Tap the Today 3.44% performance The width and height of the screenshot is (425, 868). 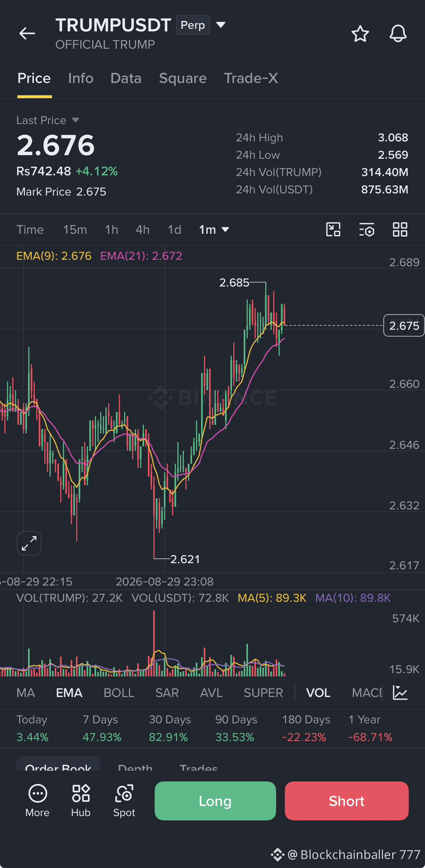pyautogui.click(x=32, y=728)
